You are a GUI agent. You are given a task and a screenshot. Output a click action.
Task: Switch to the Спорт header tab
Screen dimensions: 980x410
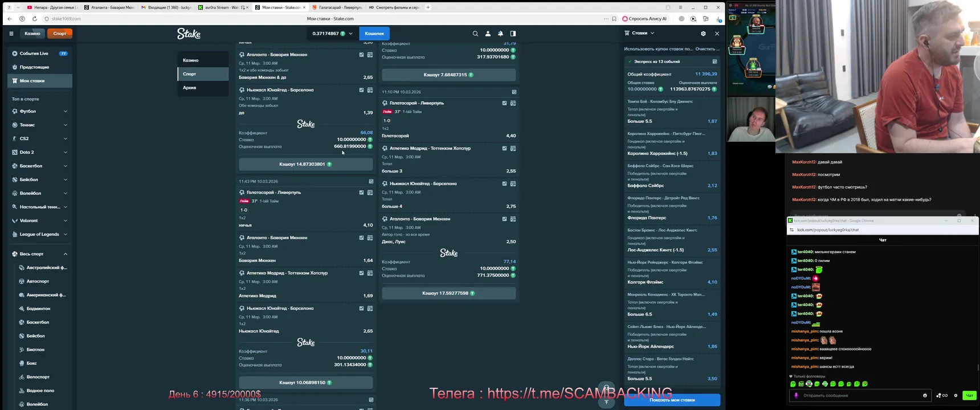point(60,34)
